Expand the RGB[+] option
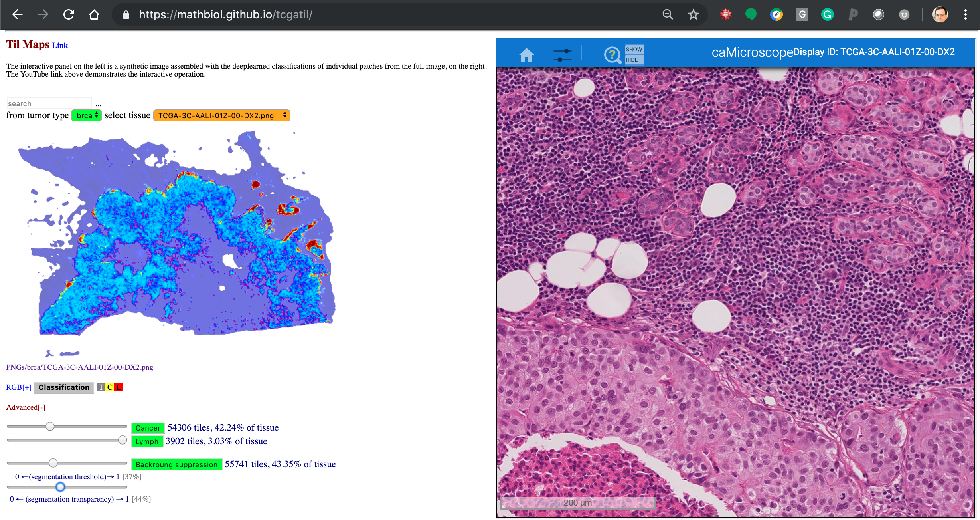Screen dimensions: 980x520 click(18, 387)
